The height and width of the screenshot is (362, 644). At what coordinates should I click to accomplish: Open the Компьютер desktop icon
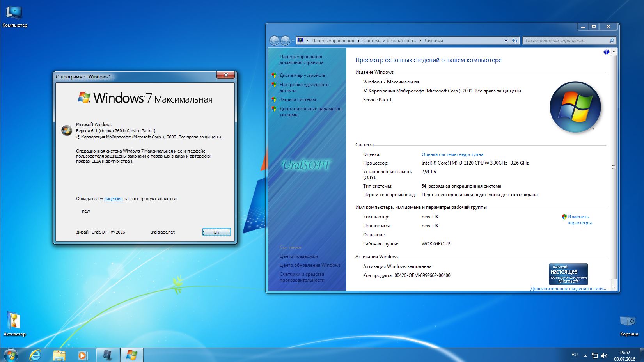[14, 16]
